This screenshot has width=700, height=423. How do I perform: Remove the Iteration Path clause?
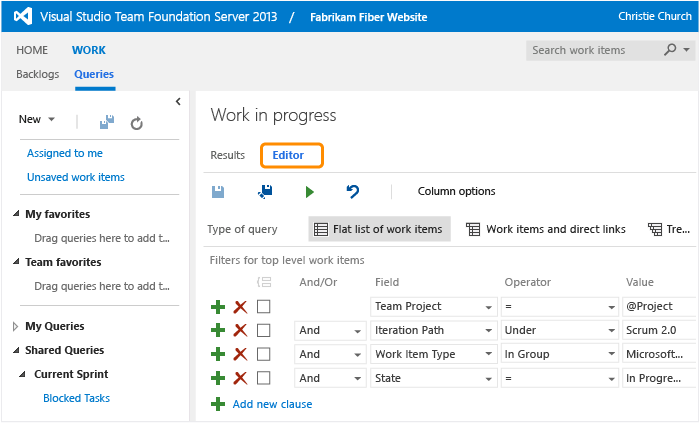tap(240, 331)
